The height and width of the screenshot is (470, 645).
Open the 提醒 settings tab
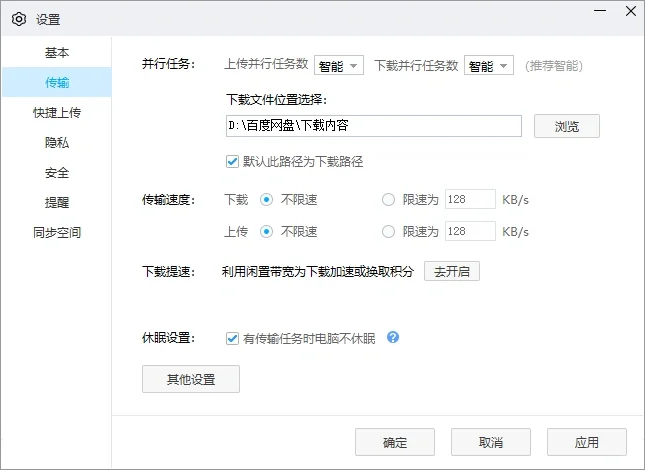[57, 202]
